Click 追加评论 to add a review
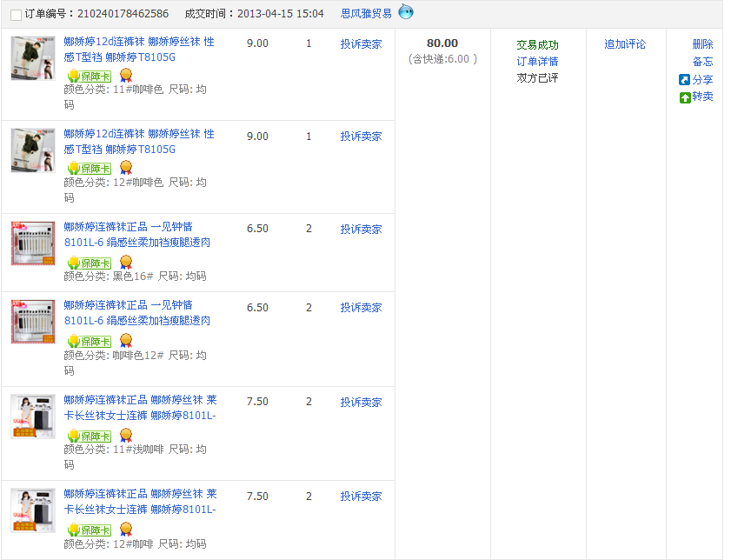 [625, 44]
